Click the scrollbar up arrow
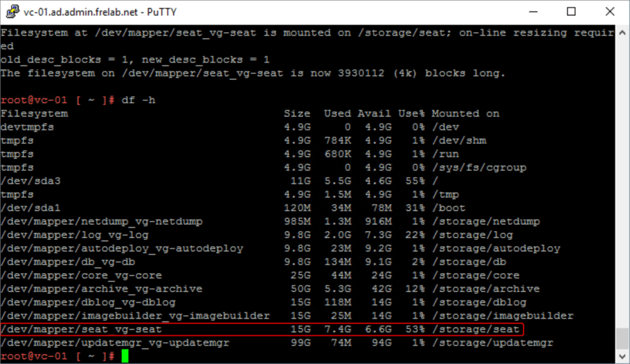The image size is (630, 364). pos(623,31)
